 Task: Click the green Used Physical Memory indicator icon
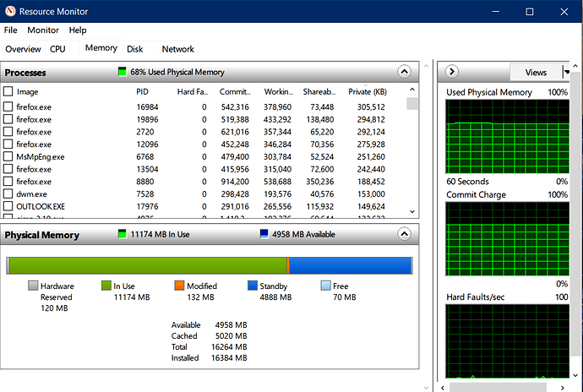(x=123, y=73)
